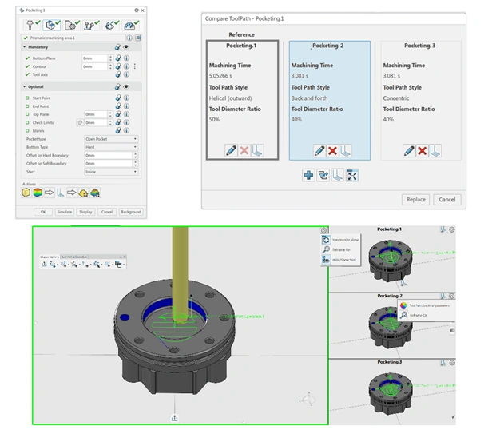Toggle visibility eye in Optional header
Image resolution: width=504 pixels, height=430 pixels.
[126, 87]
